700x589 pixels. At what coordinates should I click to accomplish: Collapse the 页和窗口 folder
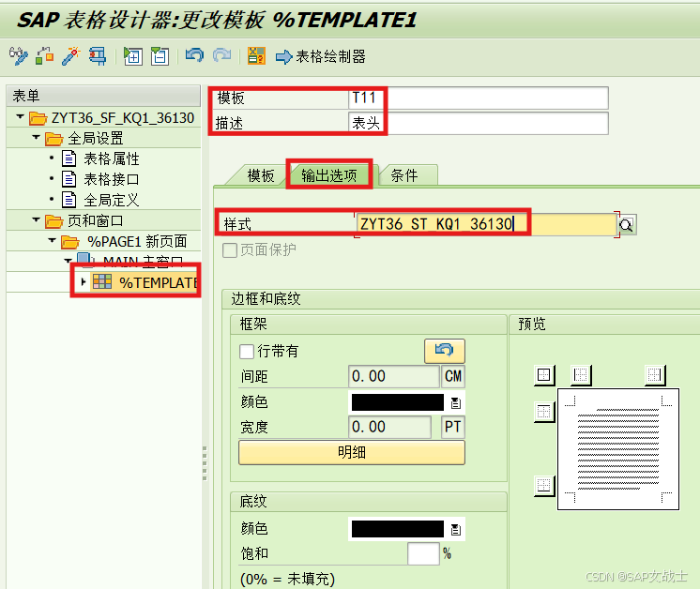[37, 220]
